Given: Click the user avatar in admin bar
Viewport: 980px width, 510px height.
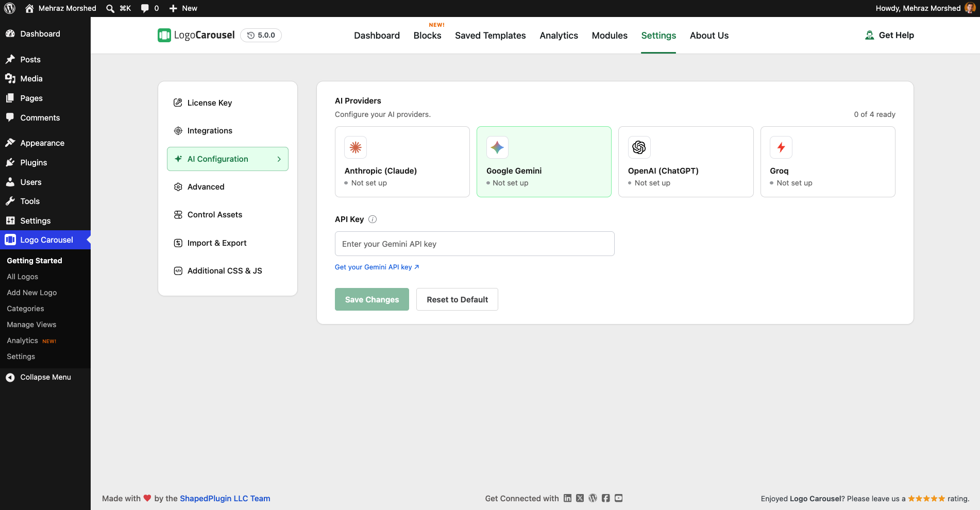Looking at the screenshot, I should (970, 8).
